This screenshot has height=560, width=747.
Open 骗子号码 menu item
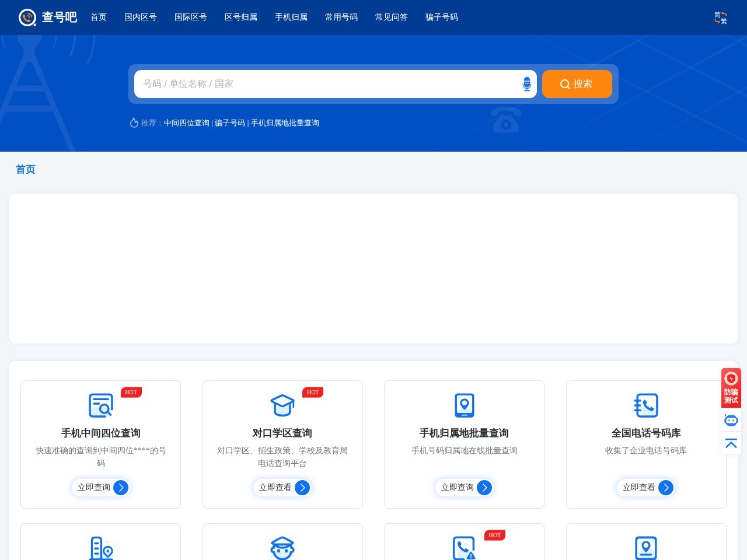click(442, 17)
